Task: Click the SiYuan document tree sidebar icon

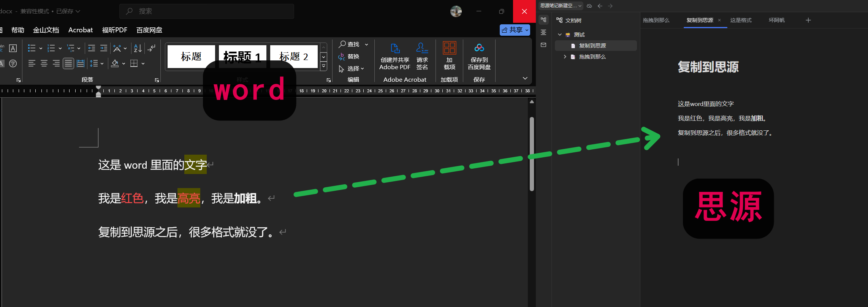Action: pos(543,20)
